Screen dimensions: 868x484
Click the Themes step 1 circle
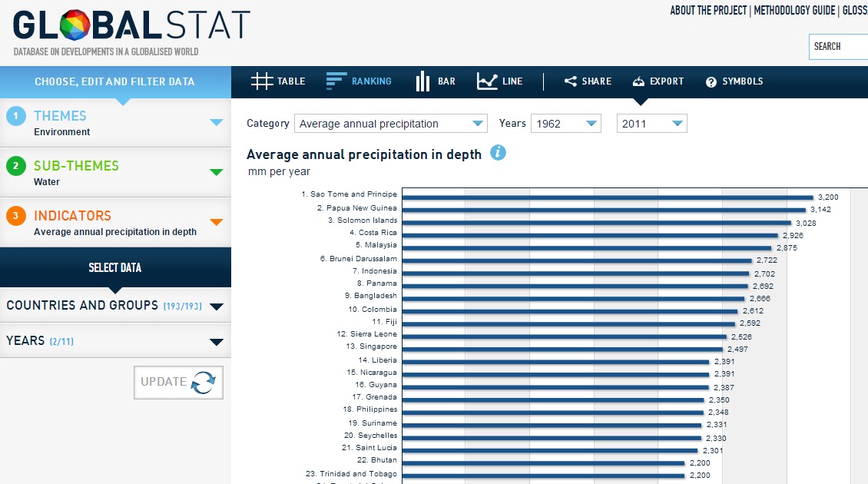click(x=16, y=116)
